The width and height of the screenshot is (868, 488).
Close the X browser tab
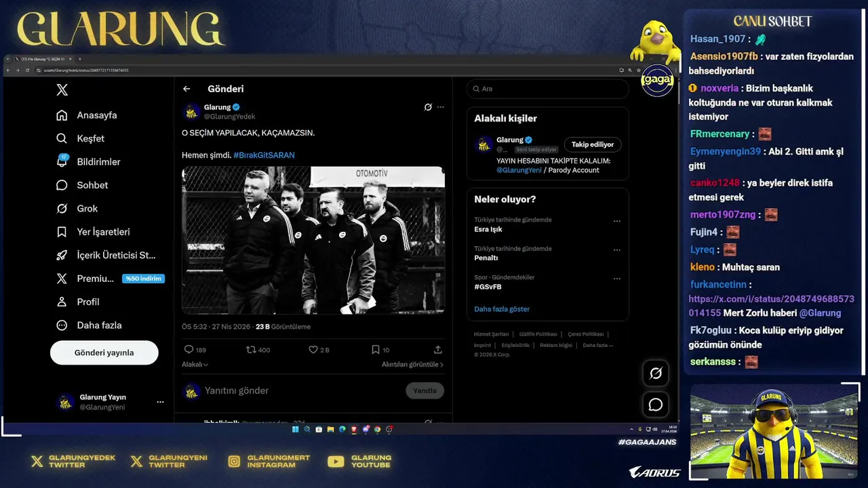point(71,59)
